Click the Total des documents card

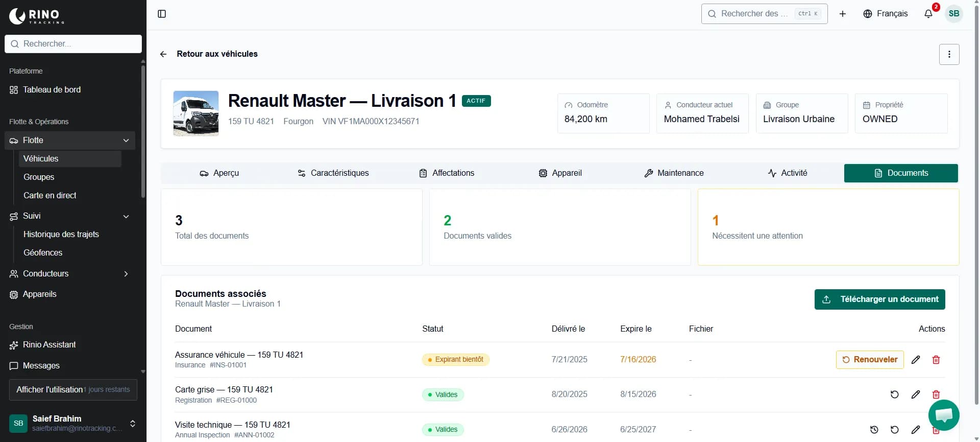pos(291,227)
